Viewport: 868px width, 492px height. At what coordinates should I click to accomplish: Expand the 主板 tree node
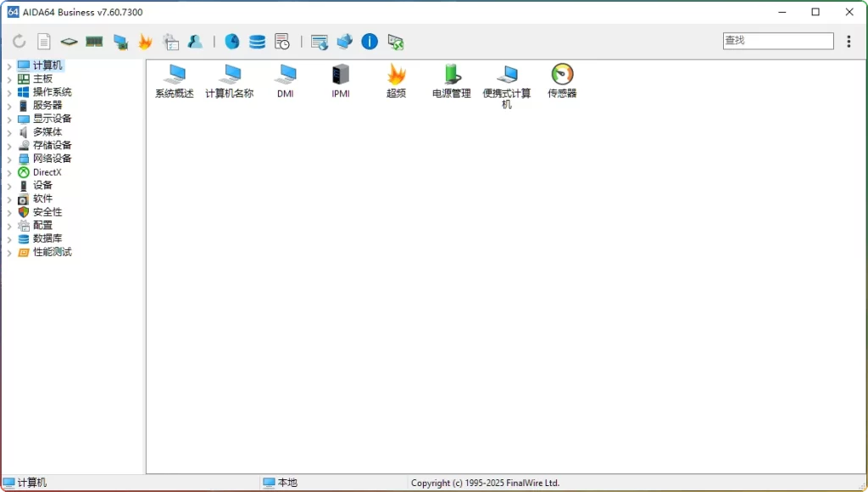[x=9, y=78]
